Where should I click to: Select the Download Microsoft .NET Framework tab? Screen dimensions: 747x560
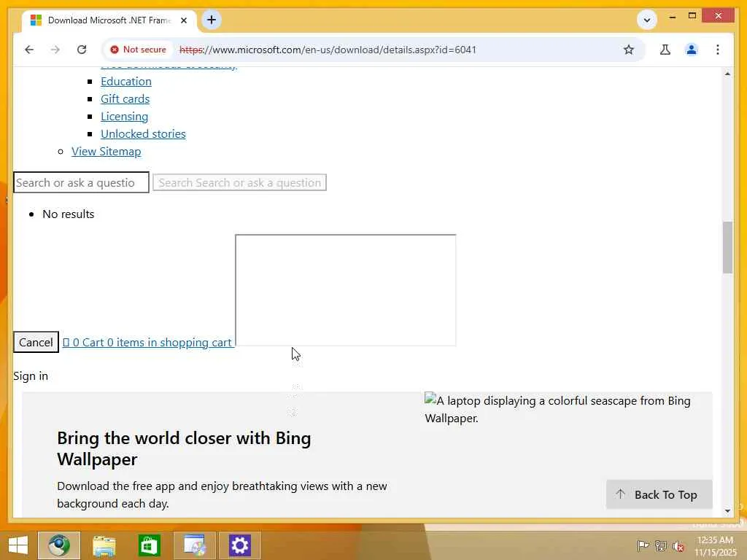pos(109,20)
